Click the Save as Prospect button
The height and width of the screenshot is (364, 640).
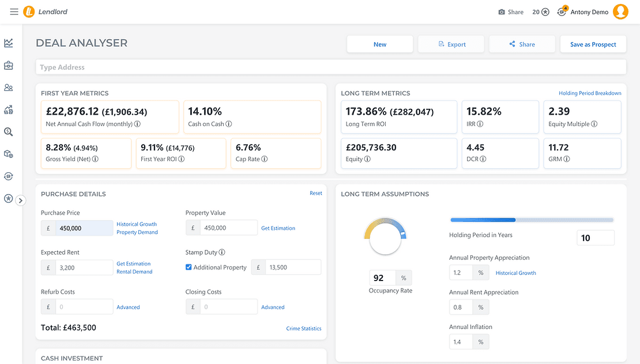(593, 44)
